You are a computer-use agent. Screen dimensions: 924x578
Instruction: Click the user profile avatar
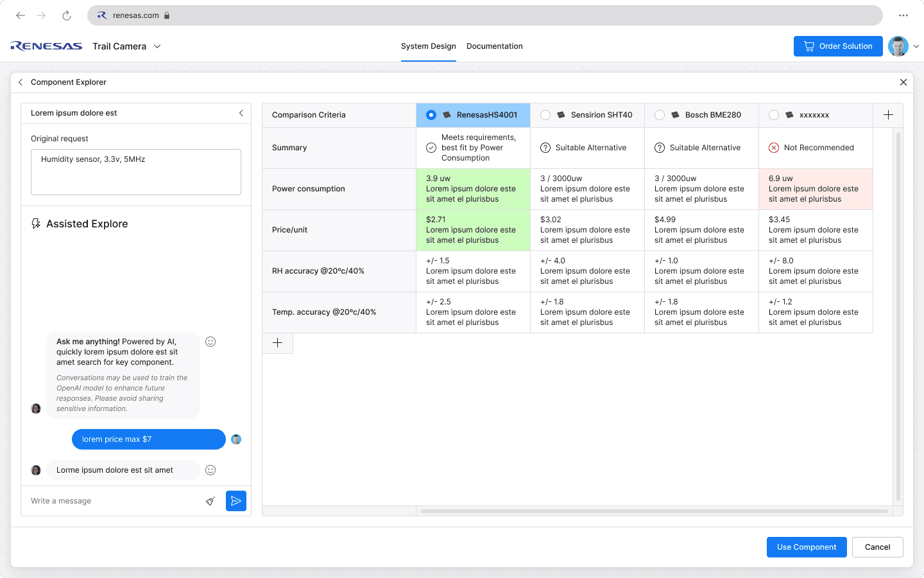pyautogui.click(x=898, y=46)
